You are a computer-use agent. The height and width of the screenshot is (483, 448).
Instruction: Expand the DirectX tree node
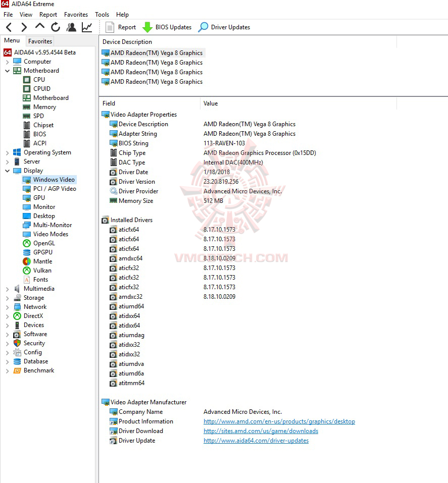[8, 316]
